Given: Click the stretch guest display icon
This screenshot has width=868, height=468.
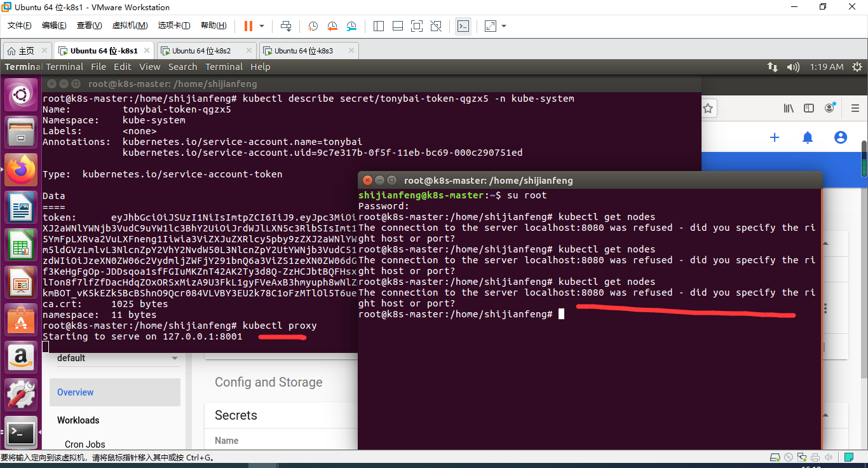Looking at the screenshot, I should (491, 26).
